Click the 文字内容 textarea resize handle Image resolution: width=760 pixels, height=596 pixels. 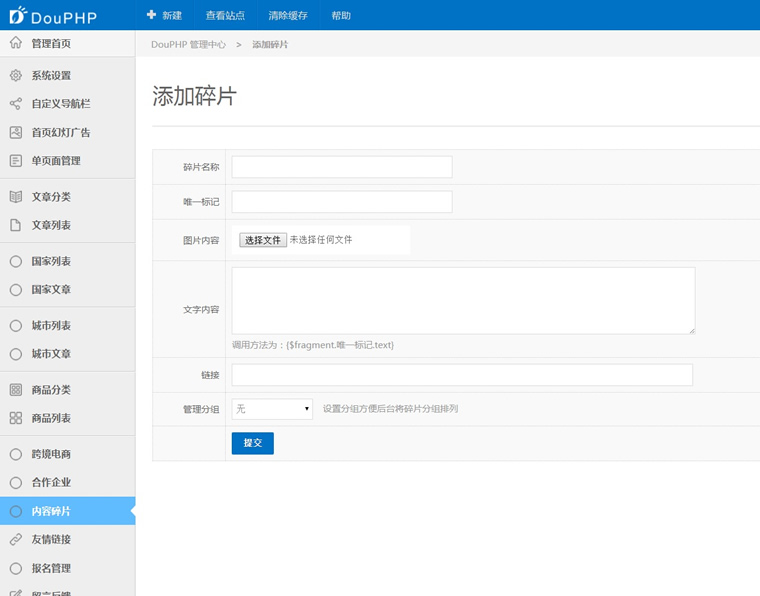pyautogui.click(x=692, y=331)
